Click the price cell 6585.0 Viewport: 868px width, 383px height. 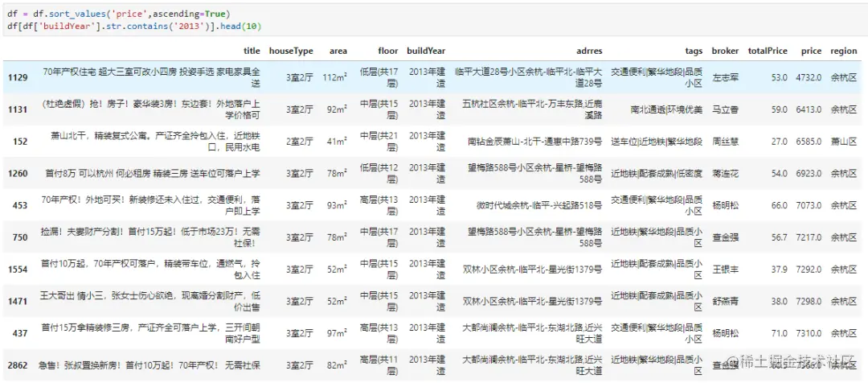coord(809,142)
